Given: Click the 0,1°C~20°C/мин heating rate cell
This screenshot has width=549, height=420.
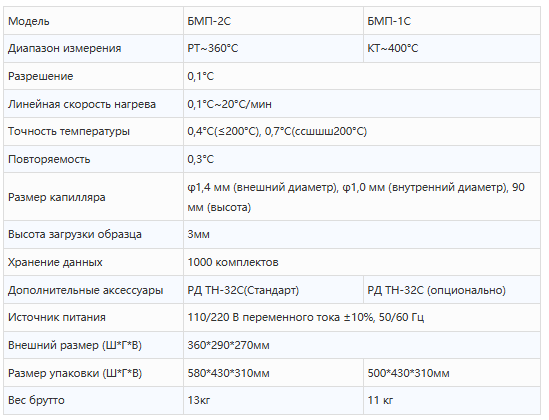Looking at the screenshot, I should [362, 104].
